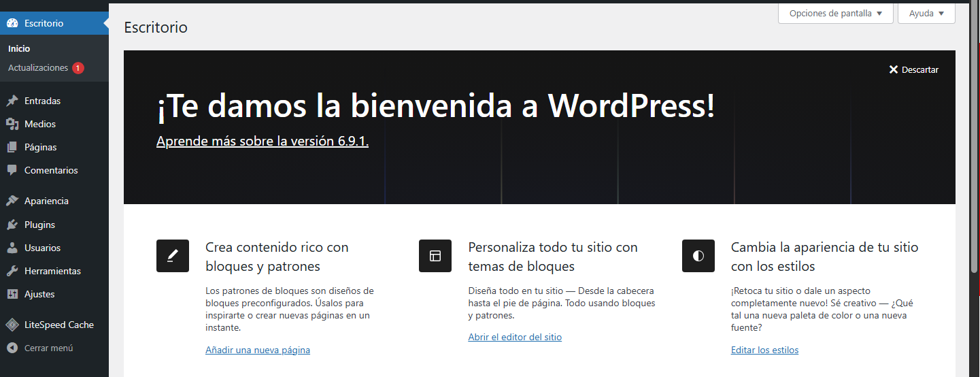This screenshot has height=377, width=980.
Task: Click the Entradas pushpin icon
Action: click(x=12, y=101)
